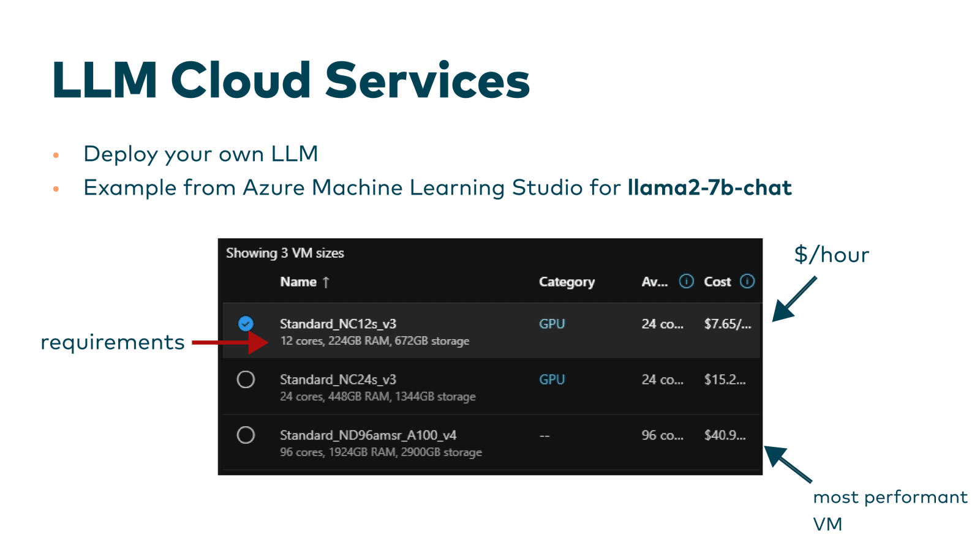Click '96 cores, 1924GB RAM, 2900GB storage' text
Viewport: 980px width, 551px height.
pos(381,452)
